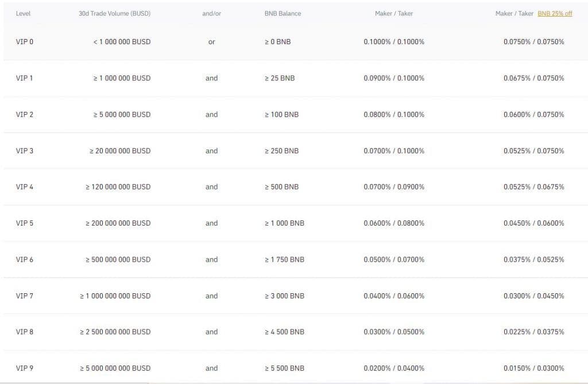This screenshot has height=384, width=588.
Task: Open the "BNB 25% off" link
Action: (x=555, y=14)
